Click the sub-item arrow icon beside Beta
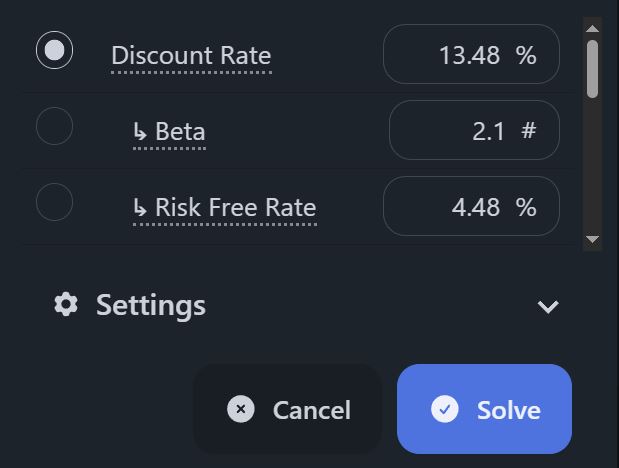 [x=140, y=132]
